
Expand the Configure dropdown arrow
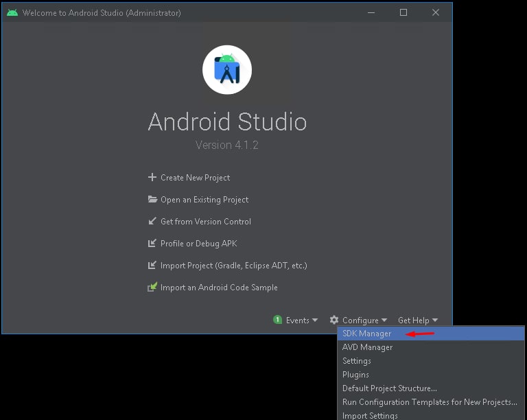coord(384,320)
